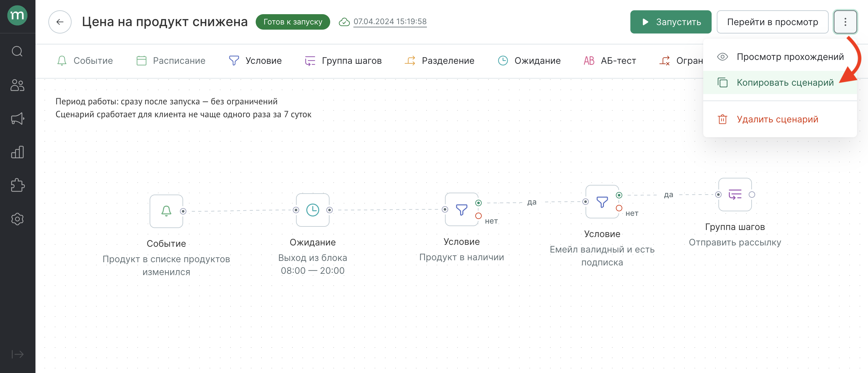
Task: Click input connector of Ожидание node
Action: [x=296, y=210]
